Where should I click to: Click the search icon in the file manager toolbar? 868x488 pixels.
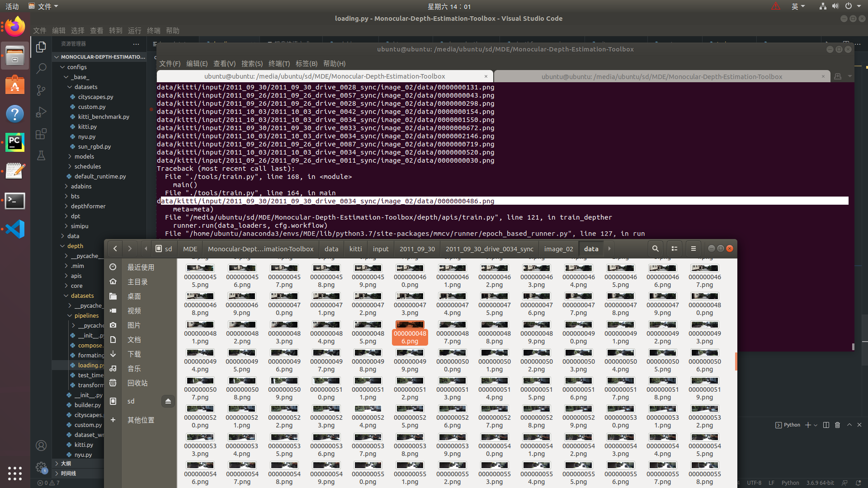coord(656,248)
